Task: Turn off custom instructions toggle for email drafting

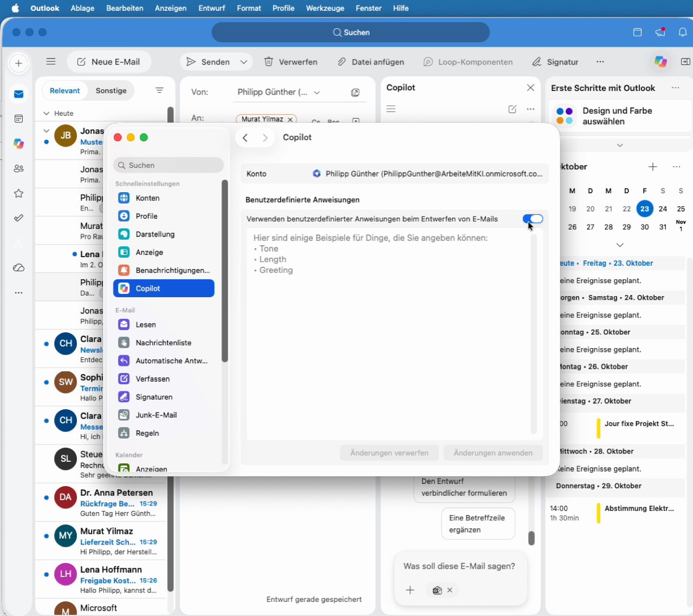Action: click(533, 219)
